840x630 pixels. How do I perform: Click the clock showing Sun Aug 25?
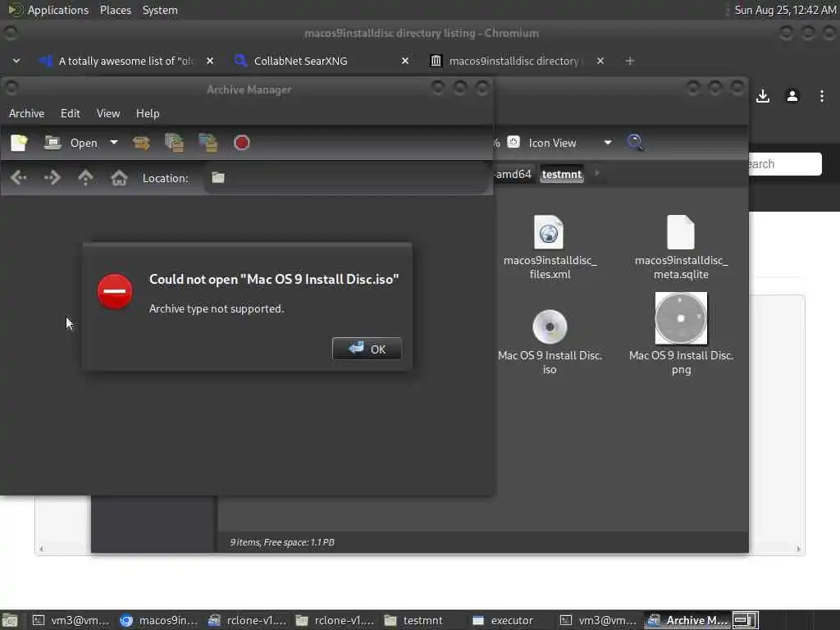pos(785,10)
